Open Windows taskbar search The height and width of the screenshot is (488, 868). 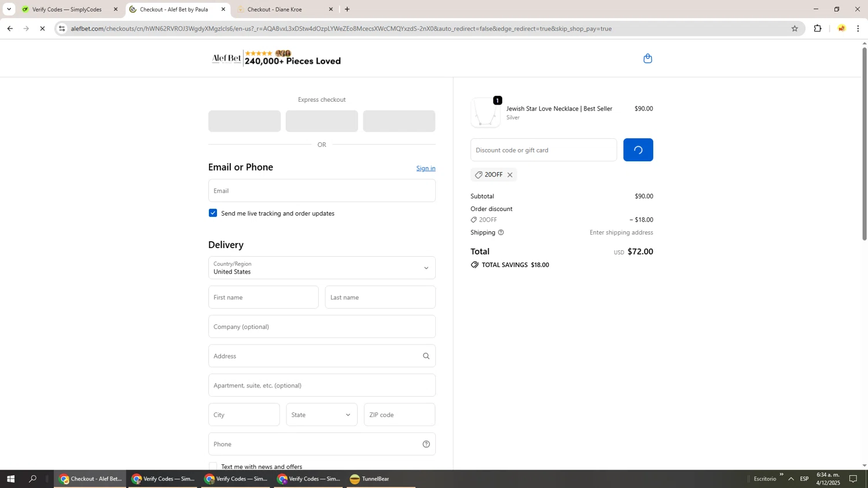33,479
